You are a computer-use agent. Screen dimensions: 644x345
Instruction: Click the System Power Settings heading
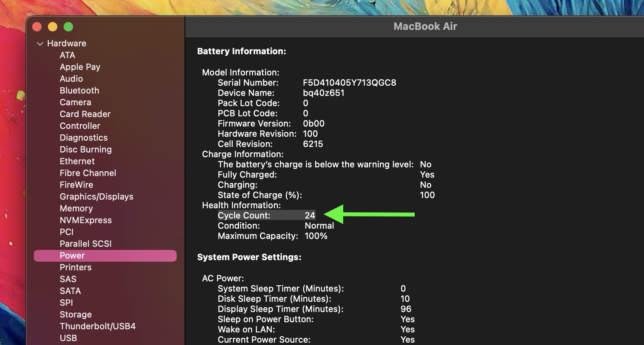[249, 257]
